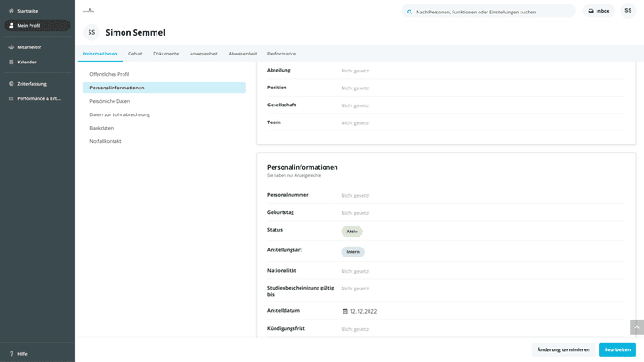Open the Inbox button
This screenshot has height=362, width=644.
point(598,11)
